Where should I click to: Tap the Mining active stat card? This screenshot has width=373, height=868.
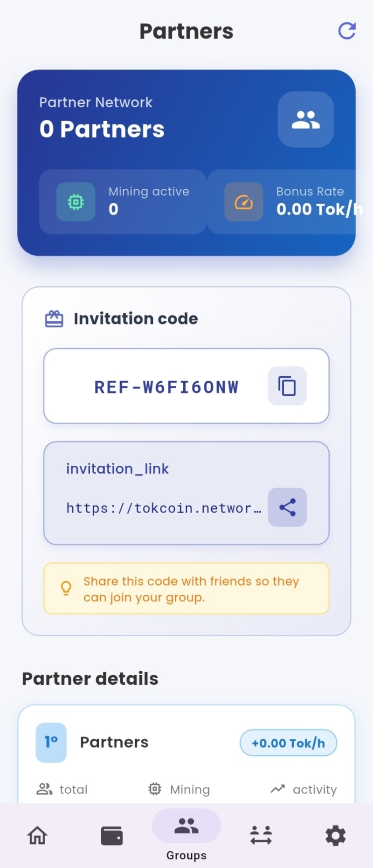(123, 202)
